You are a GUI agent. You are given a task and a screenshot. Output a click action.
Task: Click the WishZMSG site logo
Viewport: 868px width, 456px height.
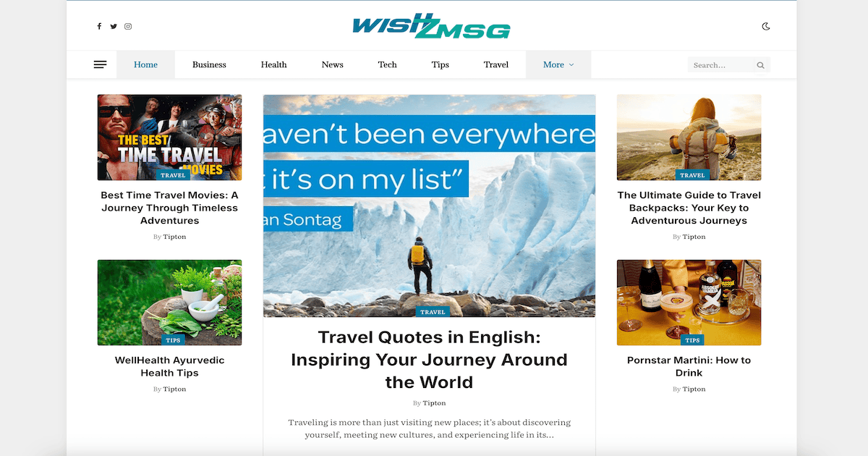(x=431, y=26)
